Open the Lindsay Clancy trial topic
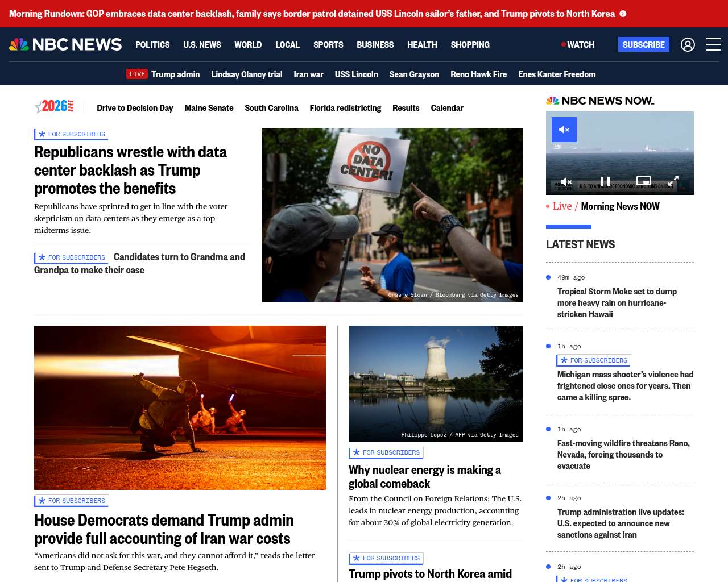728x582 pixels. click(x=246, y=74)
